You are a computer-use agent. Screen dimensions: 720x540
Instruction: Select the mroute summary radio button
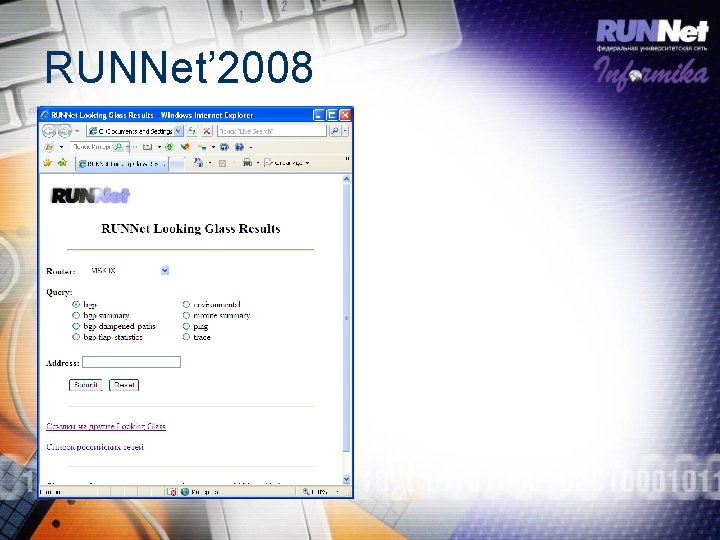point(186,315)
